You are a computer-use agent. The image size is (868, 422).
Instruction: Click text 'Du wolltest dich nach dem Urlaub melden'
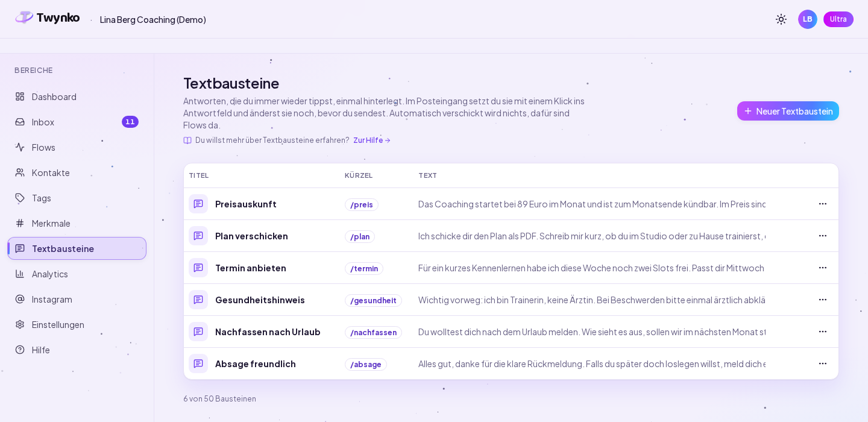(x=592, y=332)
